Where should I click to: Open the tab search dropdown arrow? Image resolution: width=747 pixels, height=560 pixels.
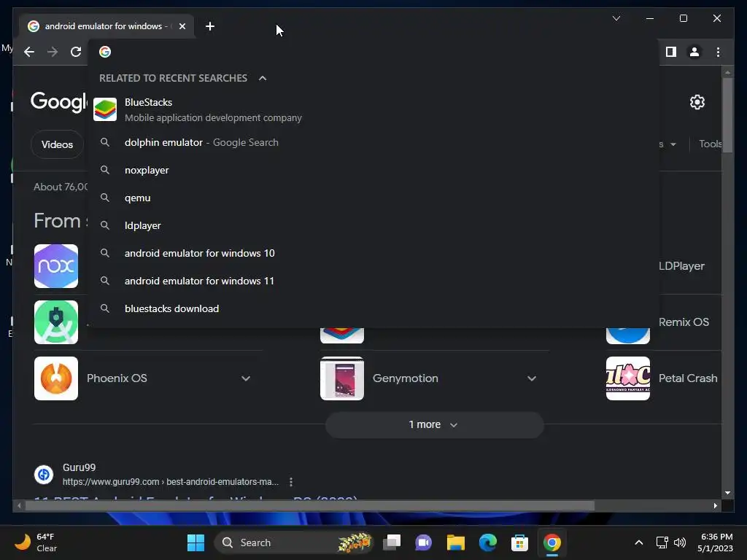(x=616, y=18)
